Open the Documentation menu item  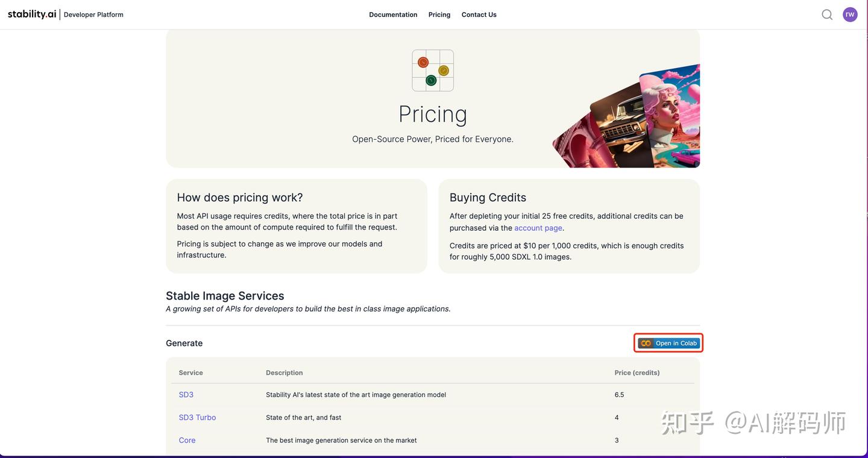point(393,14)
